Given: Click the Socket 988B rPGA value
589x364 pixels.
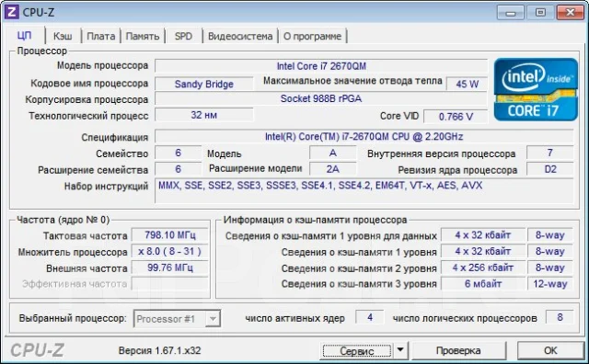Looking at the screenshot, I should 321,98.
